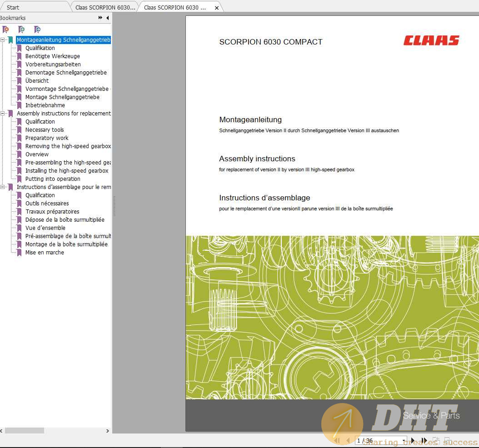This screenshot has height=448, width=479.
Task: Open the Necessary tools bookmark
Action: (x=45, y=130)
